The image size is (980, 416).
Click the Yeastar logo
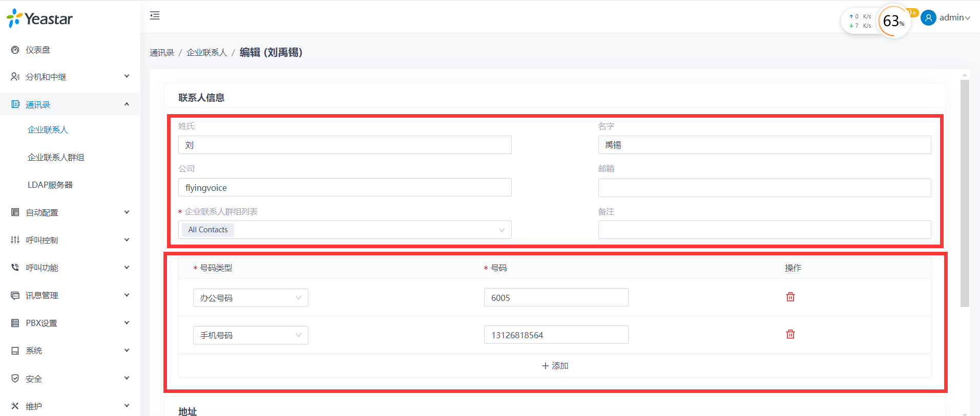pyautogui.click(x=40, y=19)
